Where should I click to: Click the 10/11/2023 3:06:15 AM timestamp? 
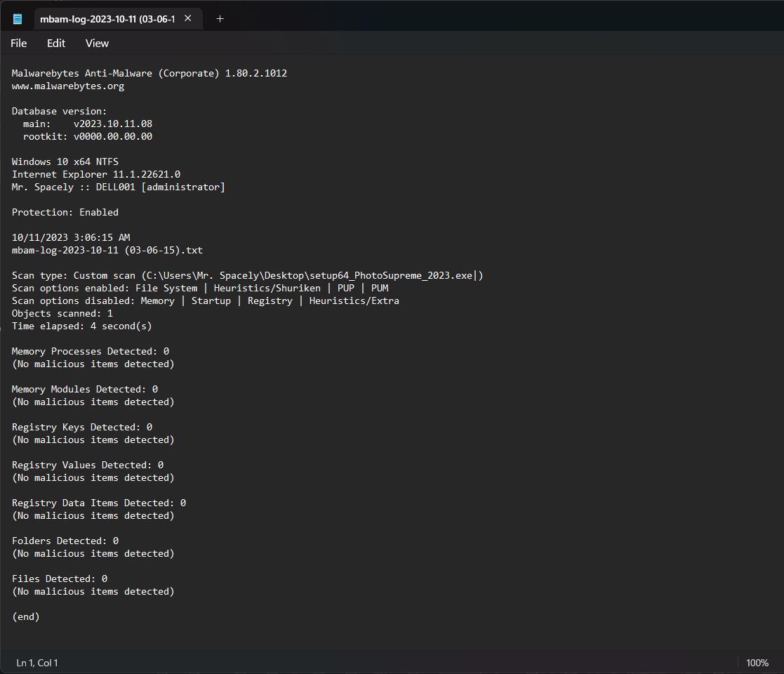pos(71,237)
